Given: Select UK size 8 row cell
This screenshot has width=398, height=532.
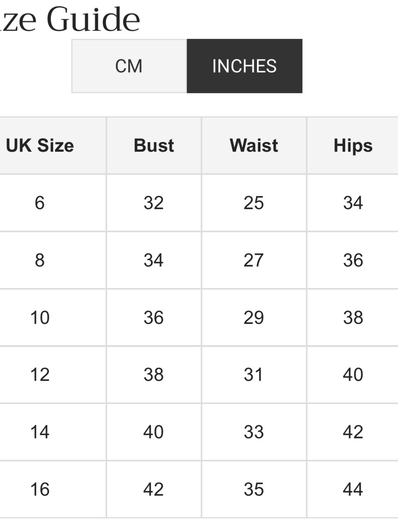Looking at the screenshot, I should [40, 260].
